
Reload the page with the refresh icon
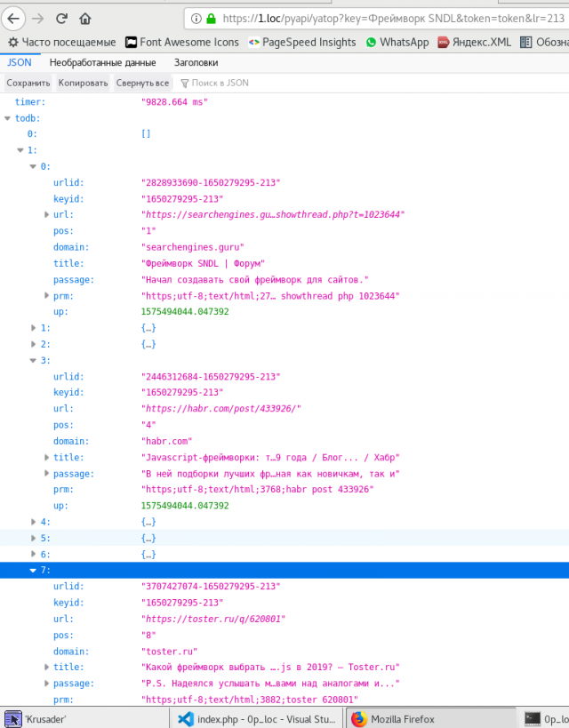click(x=61, y=19)
